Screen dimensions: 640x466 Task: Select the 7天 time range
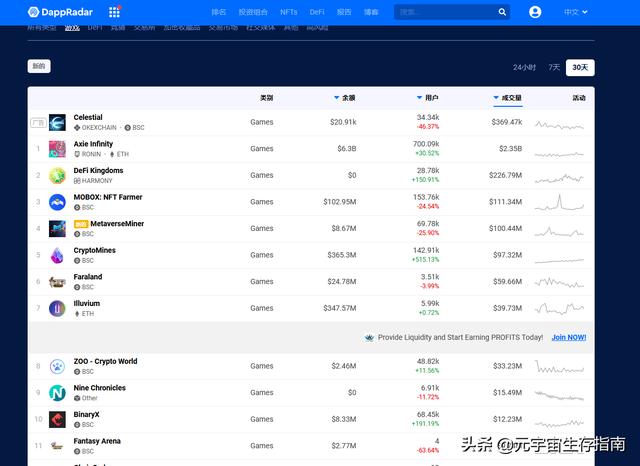click(554, 67)
